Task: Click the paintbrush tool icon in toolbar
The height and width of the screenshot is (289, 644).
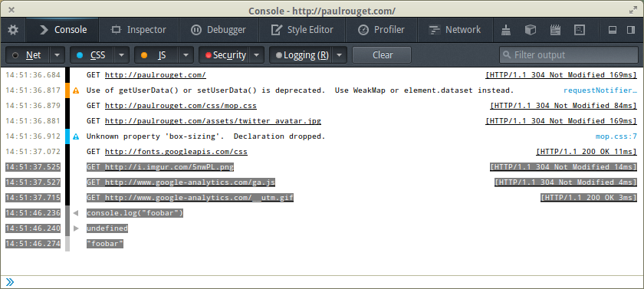Action: pyautogui.click(x=506, y=30)
